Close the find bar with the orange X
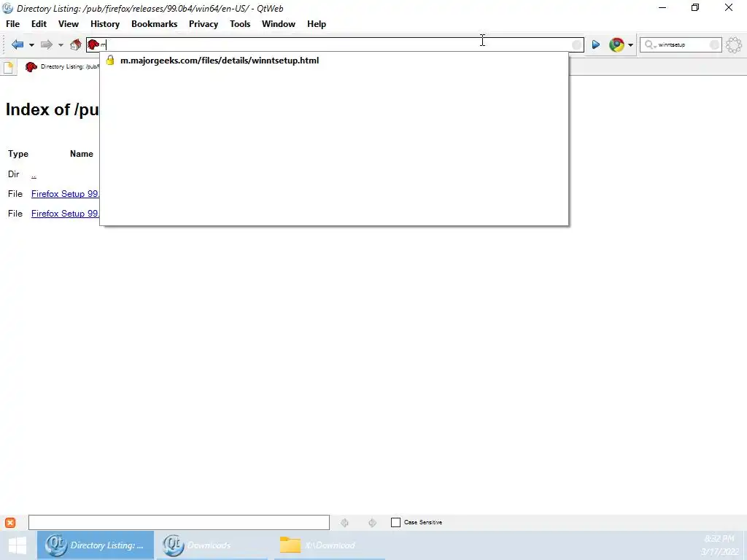Image resolution: width=747 pixels, height=560 pixels. coord(10,522)
